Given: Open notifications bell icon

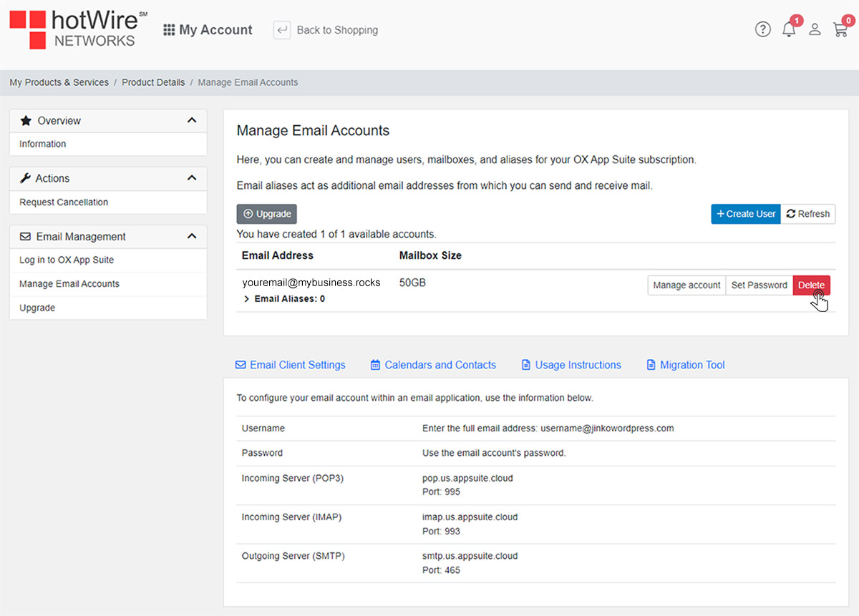Looking at the screenshot, I should (x=789, y=29).
